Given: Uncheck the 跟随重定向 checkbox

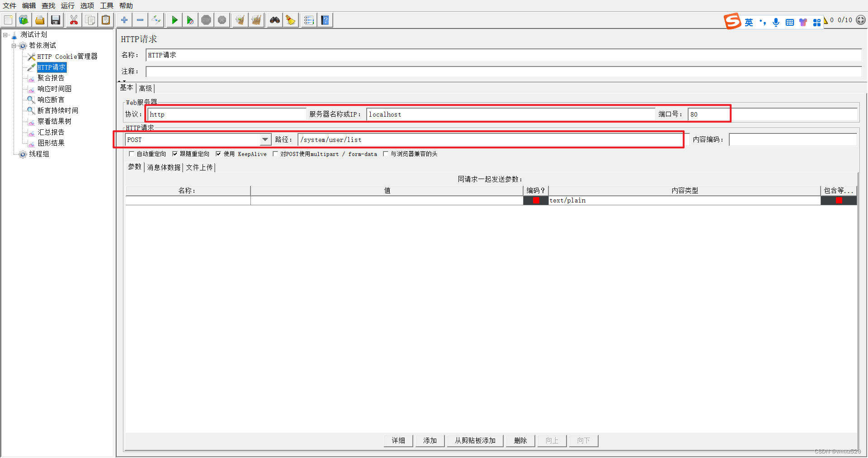Looking at the screenshot, I should (x=175, y=154).
